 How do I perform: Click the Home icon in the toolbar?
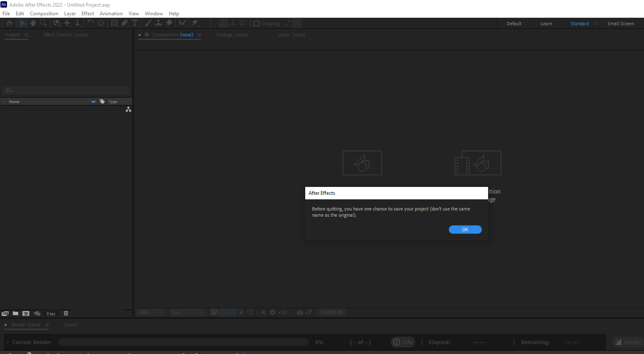(9, 23)
